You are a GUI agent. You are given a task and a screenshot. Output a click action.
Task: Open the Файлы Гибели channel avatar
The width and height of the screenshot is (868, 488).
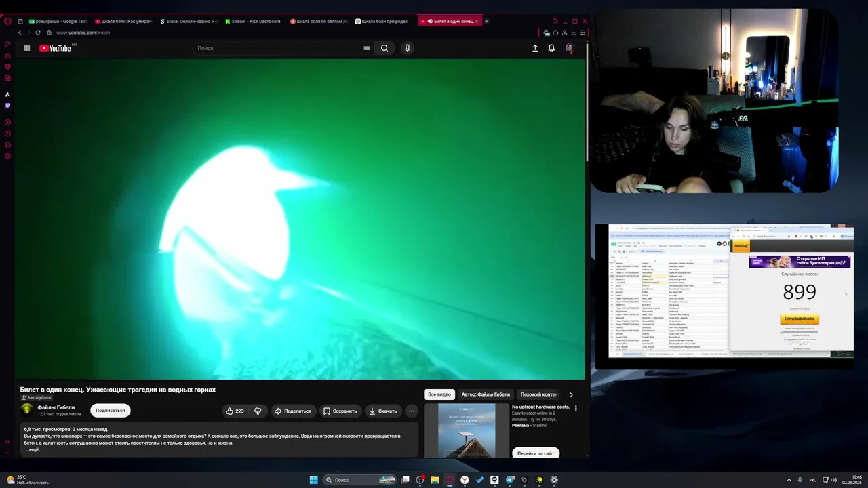[27, 409]
